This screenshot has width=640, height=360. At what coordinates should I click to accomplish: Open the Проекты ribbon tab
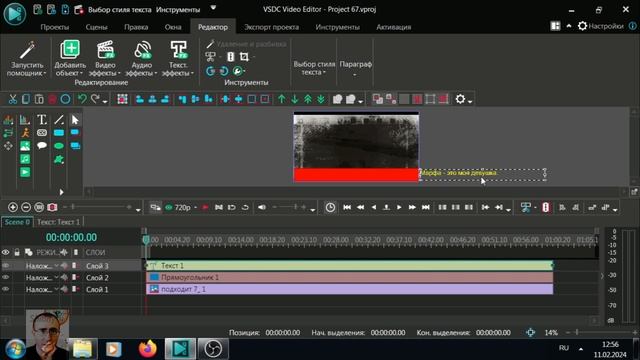pyautogui.click(x=55, y=27)
